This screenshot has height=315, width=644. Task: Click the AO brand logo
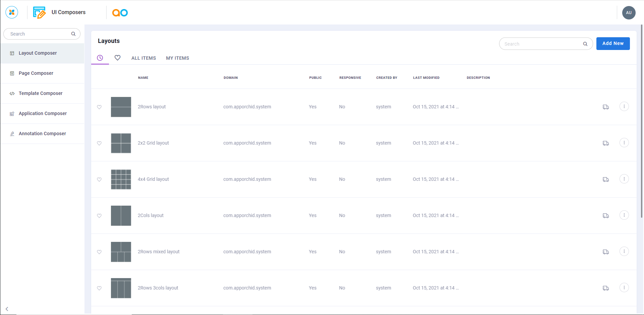pyautogui.click(x=120, y=13)
